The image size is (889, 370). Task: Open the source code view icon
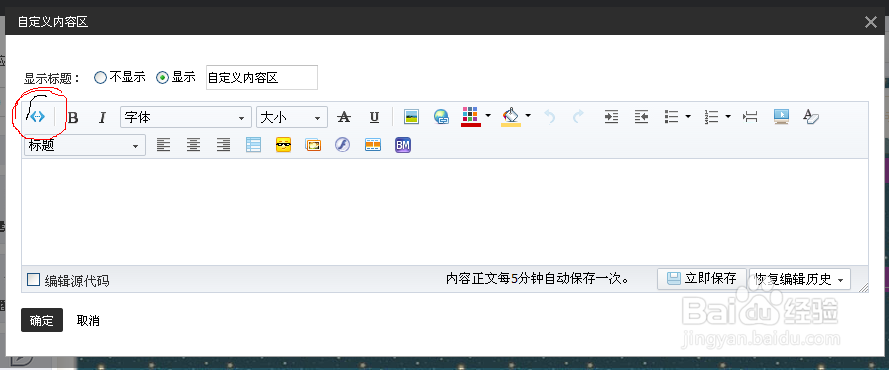coord(37,117)
